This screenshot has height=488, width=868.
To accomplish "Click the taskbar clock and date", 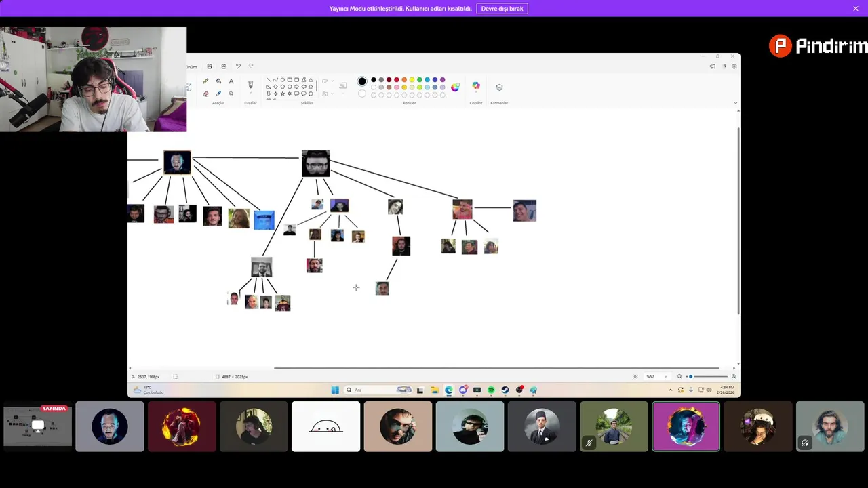I will [x=725, y=390].
